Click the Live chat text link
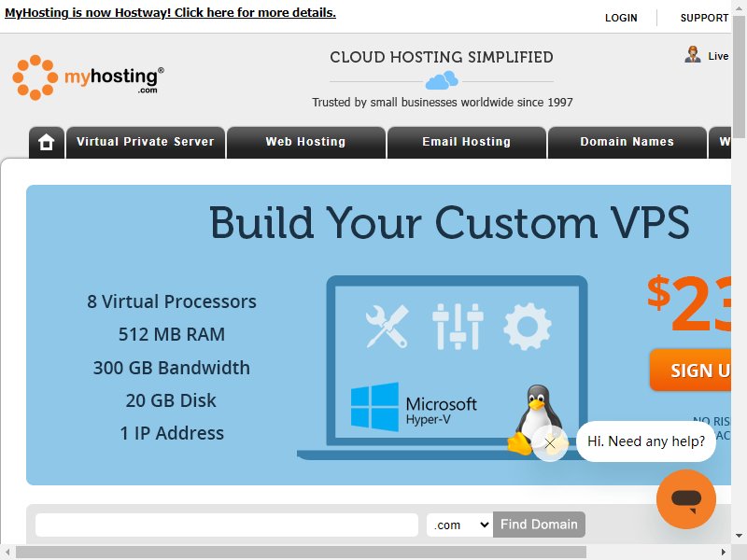 (718, 56)
